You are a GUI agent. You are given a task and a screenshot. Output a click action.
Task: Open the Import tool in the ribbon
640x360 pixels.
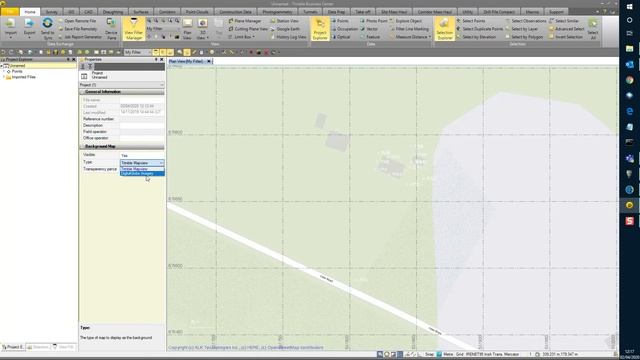pyautogui.click(x=11, y=28)
